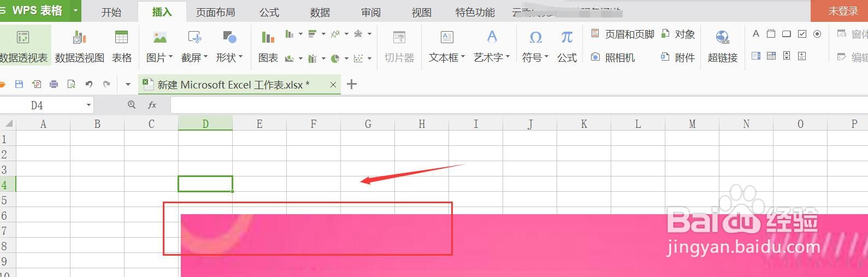
Task: Select the scroll bar form control
Action: pos(787,56)
